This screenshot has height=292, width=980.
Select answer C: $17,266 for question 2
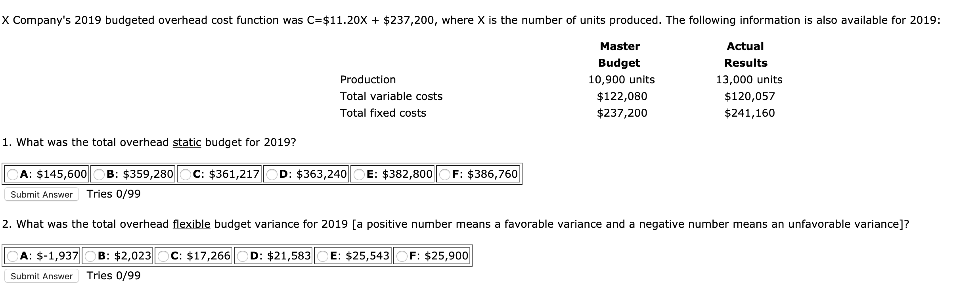tap(163, 255)
